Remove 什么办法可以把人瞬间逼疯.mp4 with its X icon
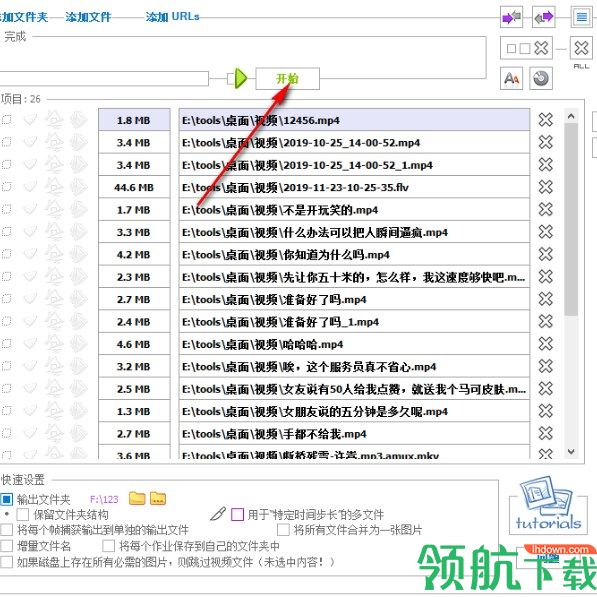The width and height of the screenshot is (597, 597). point(546,232)
